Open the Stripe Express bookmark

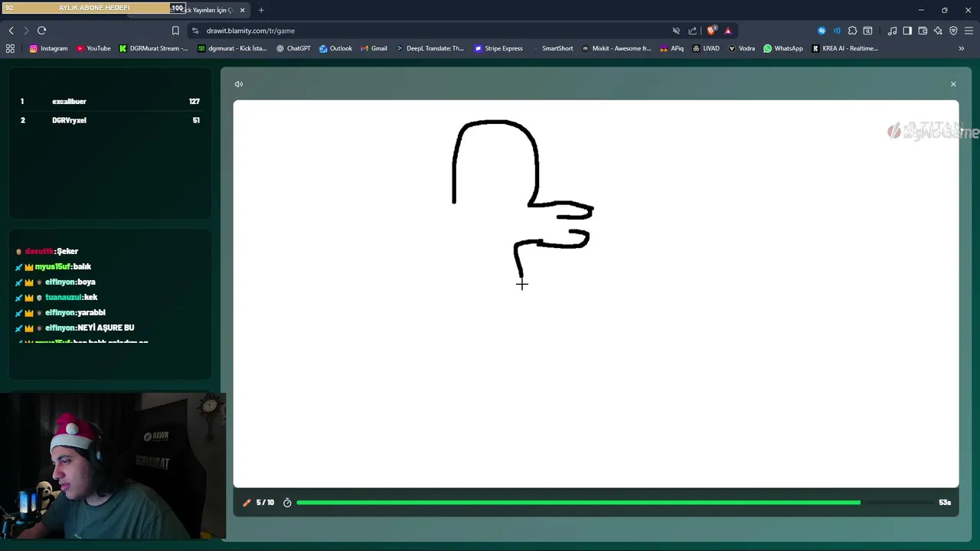(498, 48)
